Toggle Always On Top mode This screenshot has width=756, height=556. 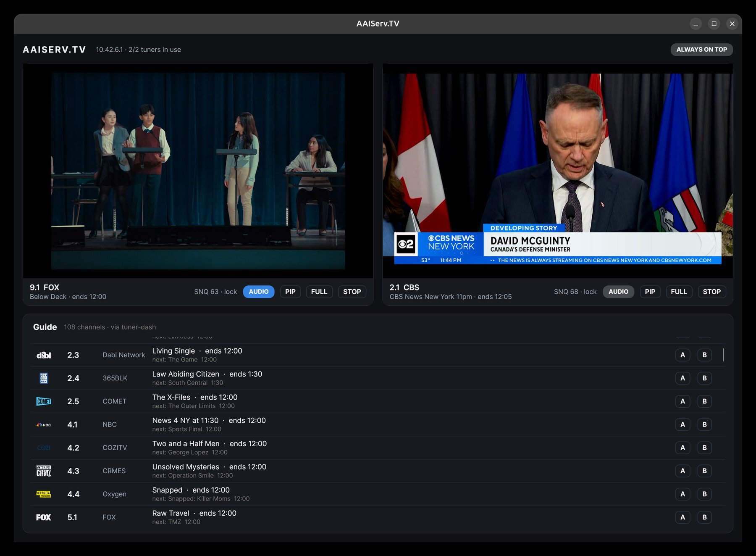[701, 50]
